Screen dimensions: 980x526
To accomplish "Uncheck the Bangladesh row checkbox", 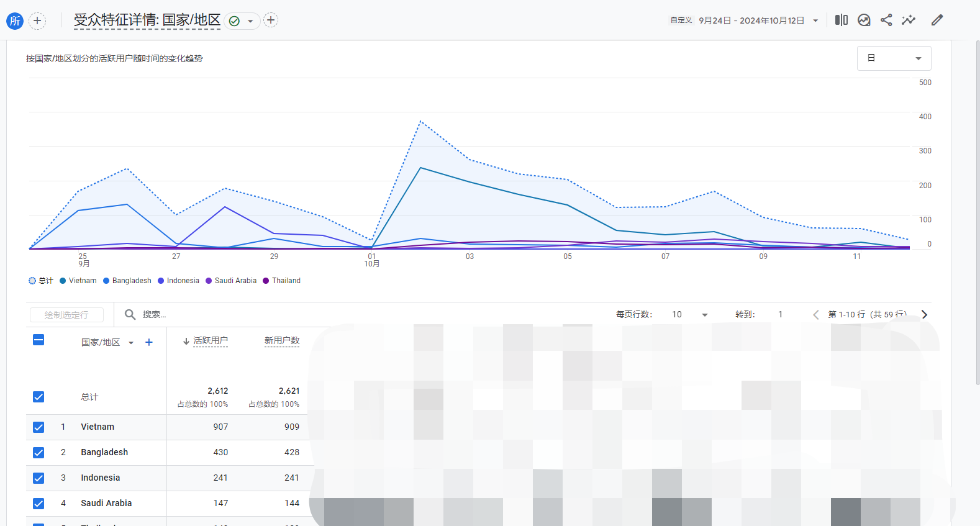I will [x=39, y=453].
